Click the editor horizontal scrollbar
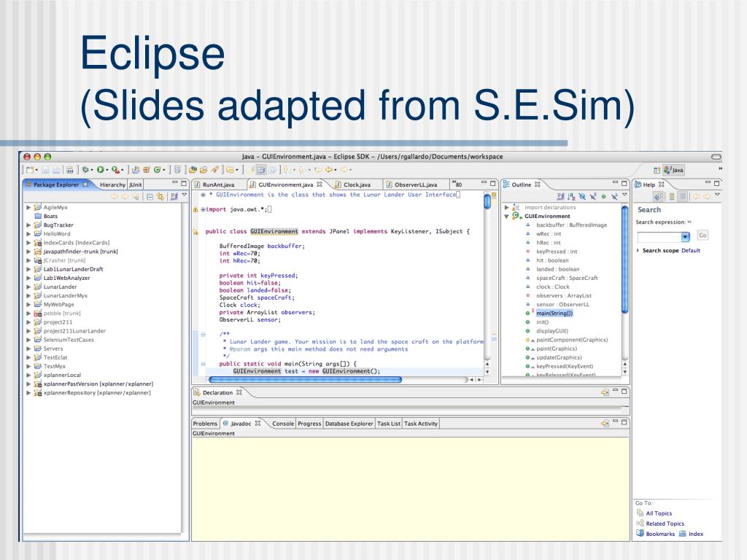Image resolution: width=747 pixels, height=560 pixels. tap(305, 379)
